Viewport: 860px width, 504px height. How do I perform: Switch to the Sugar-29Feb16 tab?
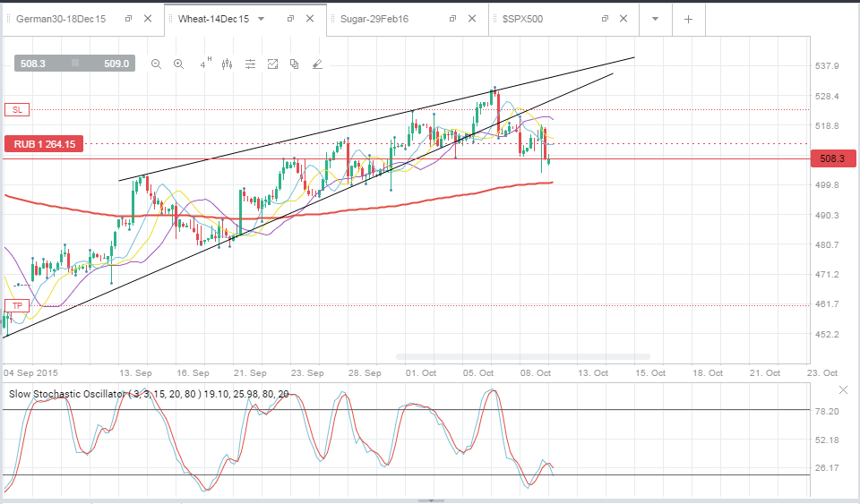pos(374,19)
